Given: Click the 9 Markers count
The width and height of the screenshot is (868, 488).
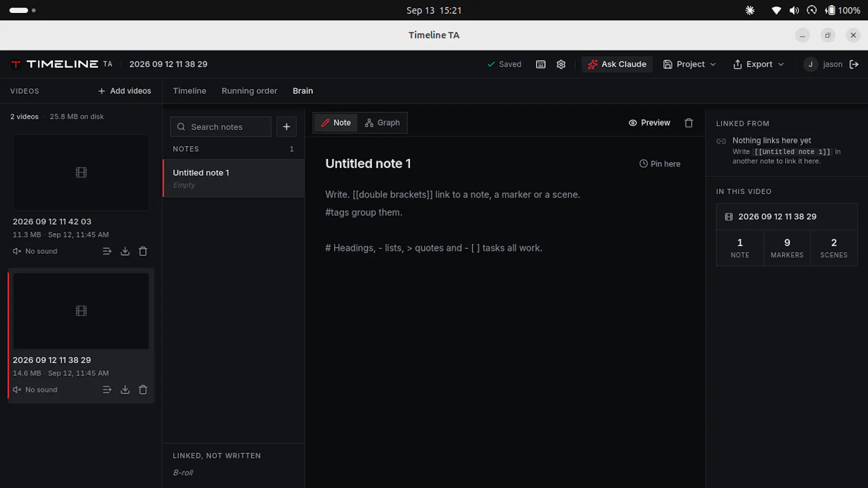Looking at the screenshot, I should (787, 248).
